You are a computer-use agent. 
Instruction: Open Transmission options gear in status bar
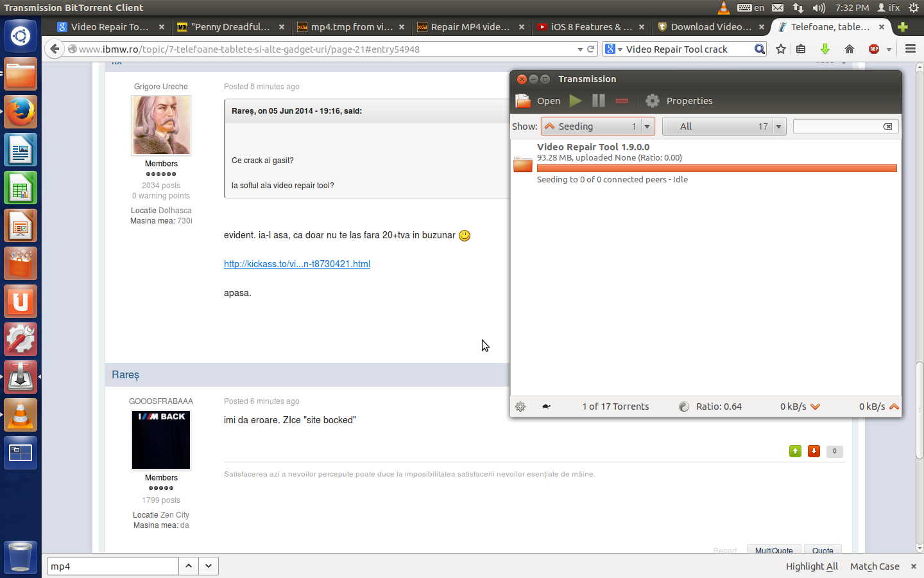(x=520, y=407)
